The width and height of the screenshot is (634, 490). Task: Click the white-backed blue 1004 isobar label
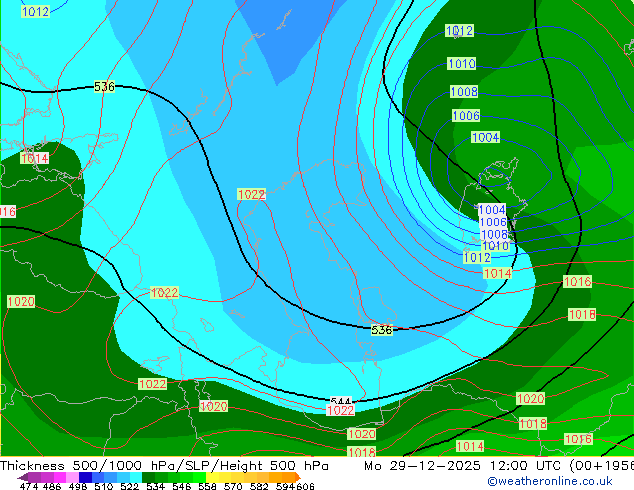[x=492, y=209]
